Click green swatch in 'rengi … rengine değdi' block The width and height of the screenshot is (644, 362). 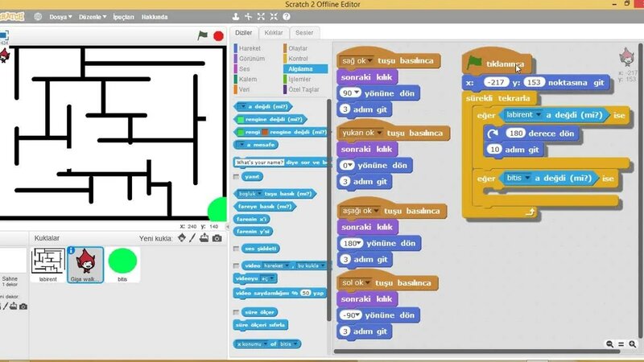(x=241, y=132)
